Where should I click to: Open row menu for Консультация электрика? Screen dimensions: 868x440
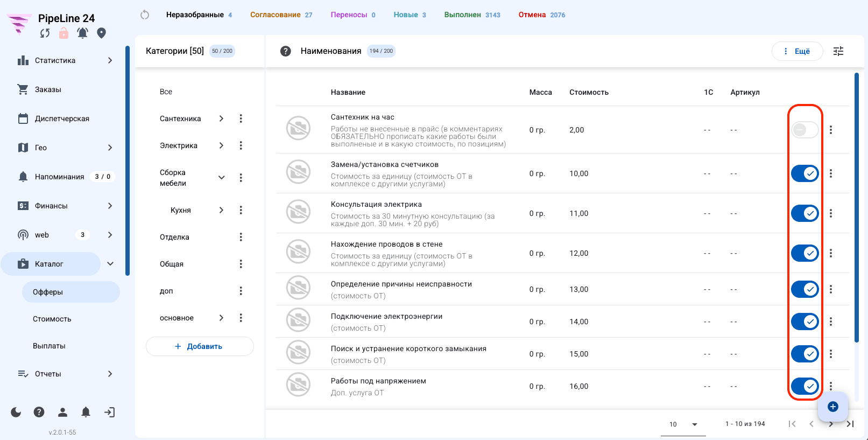pos(831,213)
